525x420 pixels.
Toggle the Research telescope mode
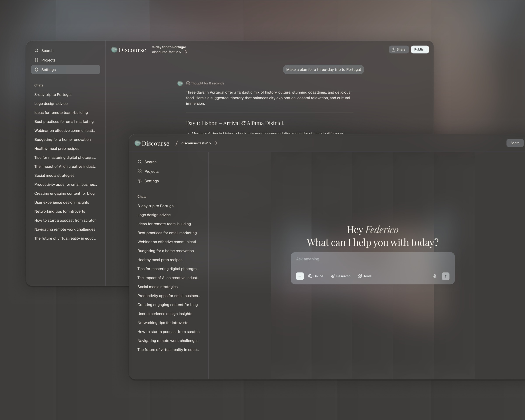[x=340, y=276]
